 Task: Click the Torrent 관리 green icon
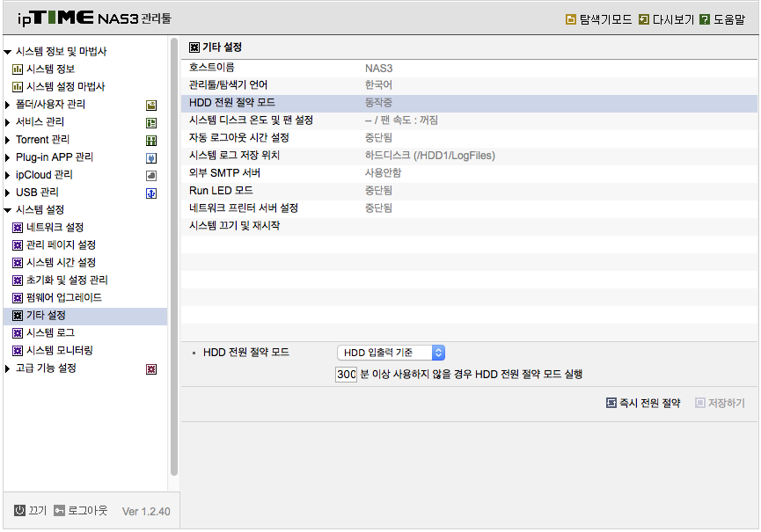151,141
